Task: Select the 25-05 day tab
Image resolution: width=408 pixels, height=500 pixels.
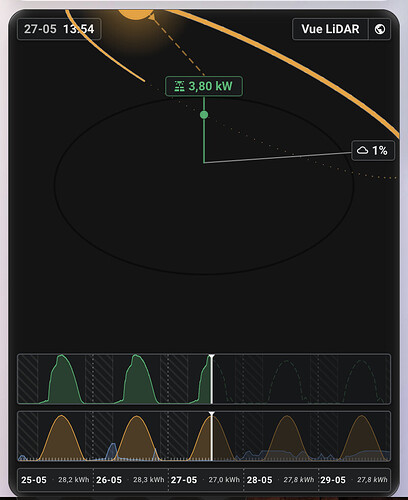Action: coord(55,480)
